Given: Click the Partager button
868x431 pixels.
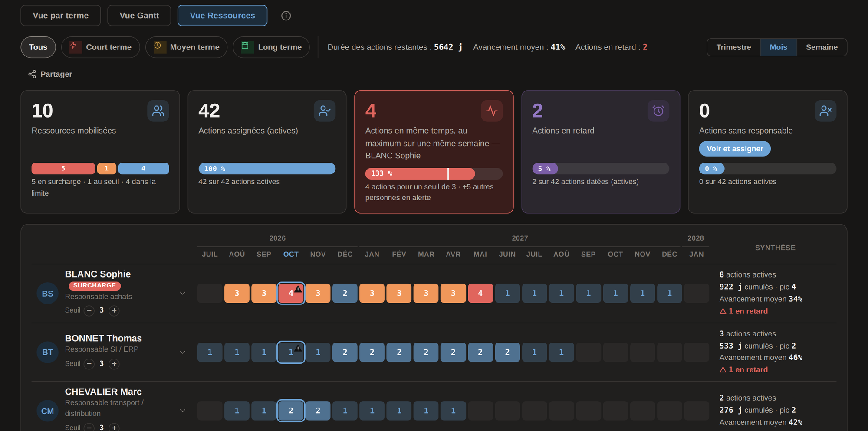Looking at the screenshot, I should (50, 74).
